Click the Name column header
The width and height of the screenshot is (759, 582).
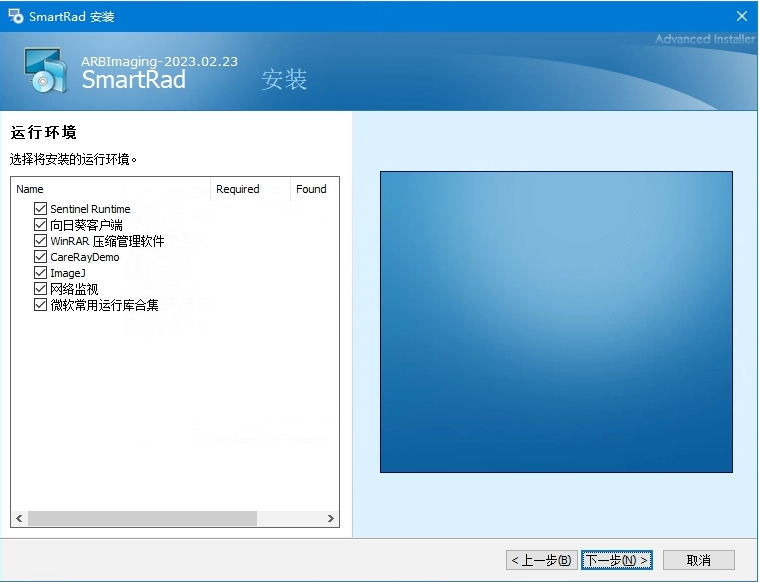pyautogui.click(x=110, y=189)
